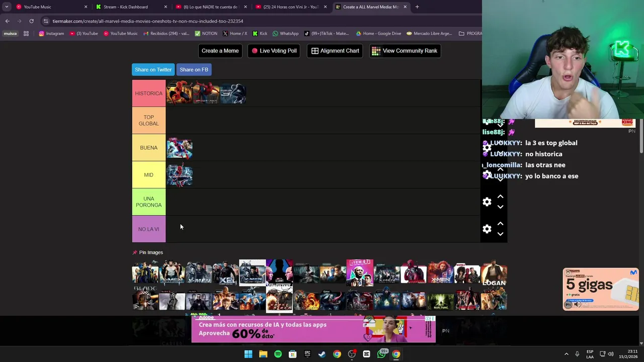Open Alignment Chart

(x=335, y=51)
